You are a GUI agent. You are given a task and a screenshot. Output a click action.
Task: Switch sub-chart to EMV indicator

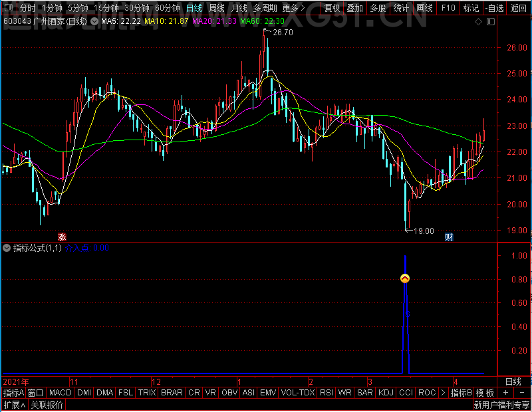268,393
